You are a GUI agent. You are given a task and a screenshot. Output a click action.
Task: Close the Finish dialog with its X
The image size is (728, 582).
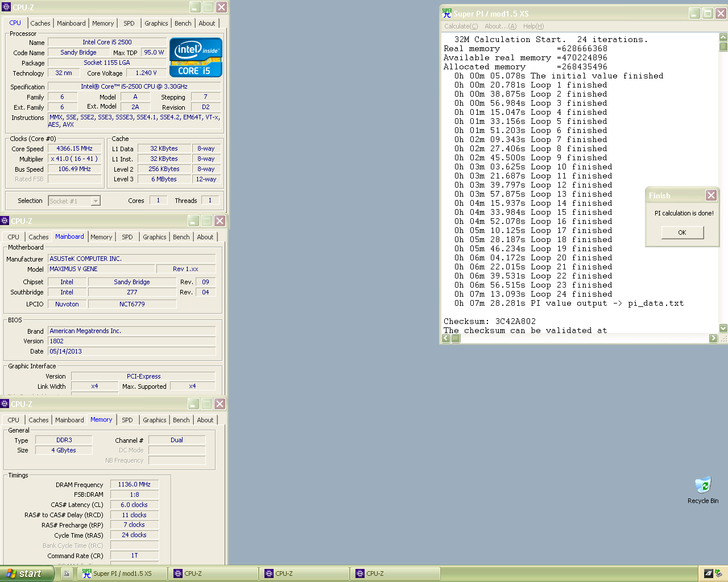click(x=711, y=195)
